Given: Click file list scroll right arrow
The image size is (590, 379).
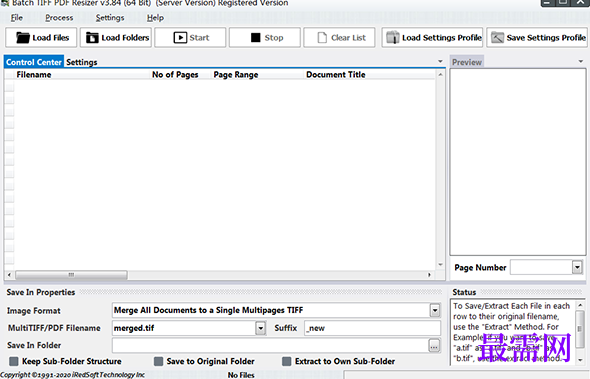Looking at the screenshot, I should (429, 275).
